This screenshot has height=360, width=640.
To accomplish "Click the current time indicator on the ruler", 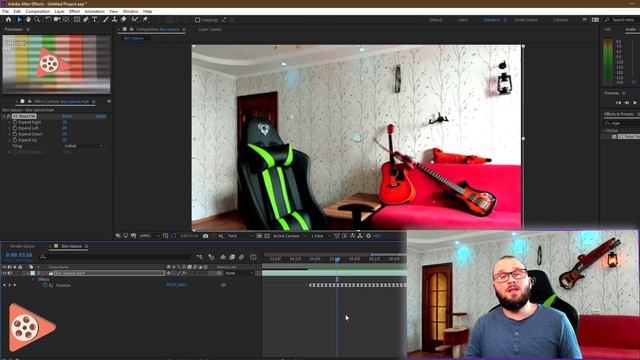I will pyautogui.click(x=337, y=259).
